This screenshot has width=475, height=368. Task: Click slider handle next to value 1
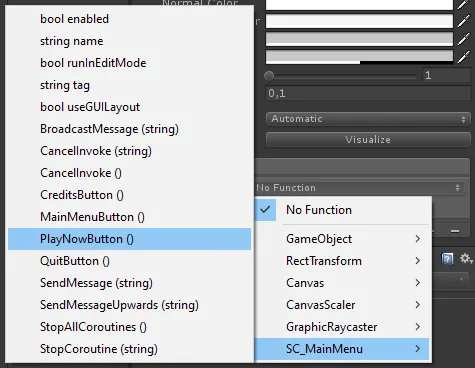pos(269,76)
